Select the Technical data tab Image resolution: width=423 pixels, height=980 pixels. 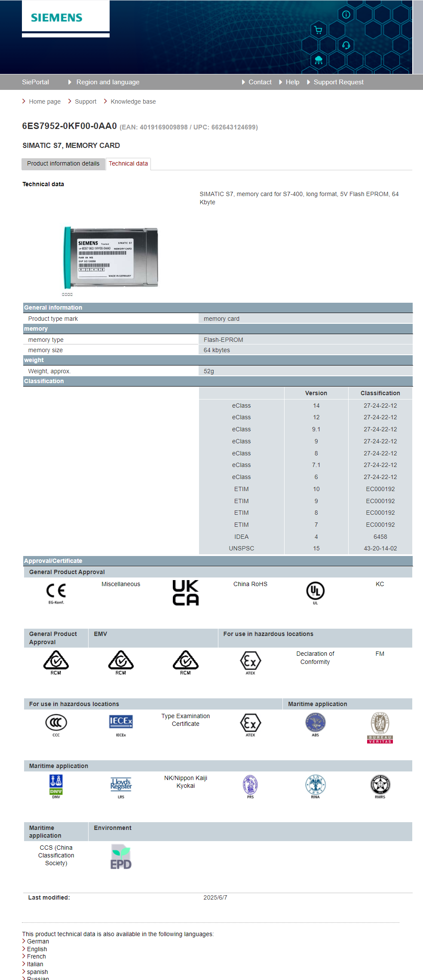click(128, 164)
